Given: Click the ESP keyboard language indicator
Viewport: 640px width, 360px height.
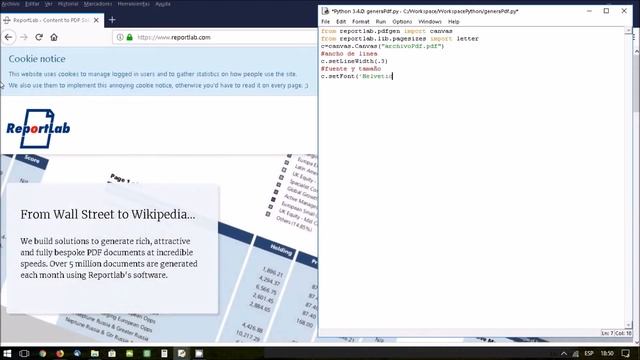Looking at the screenshot, I should [x=589, y=353].
